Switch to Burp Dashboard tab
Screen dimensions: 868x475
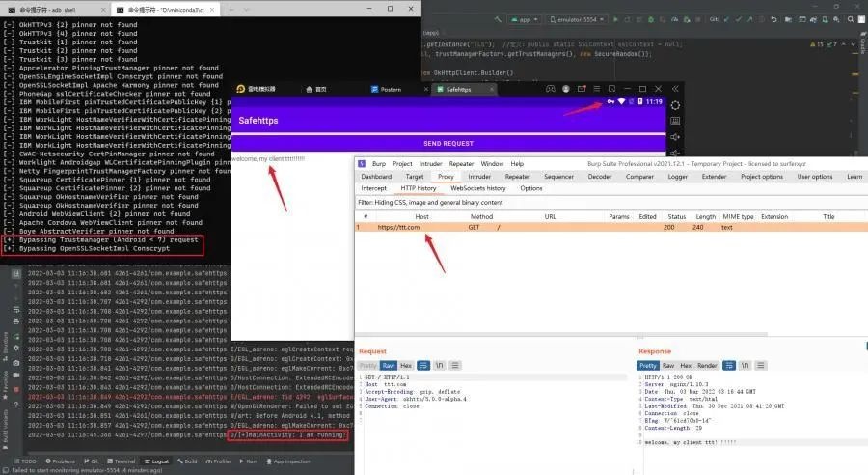pyautogui.click(x=376, y=177)
